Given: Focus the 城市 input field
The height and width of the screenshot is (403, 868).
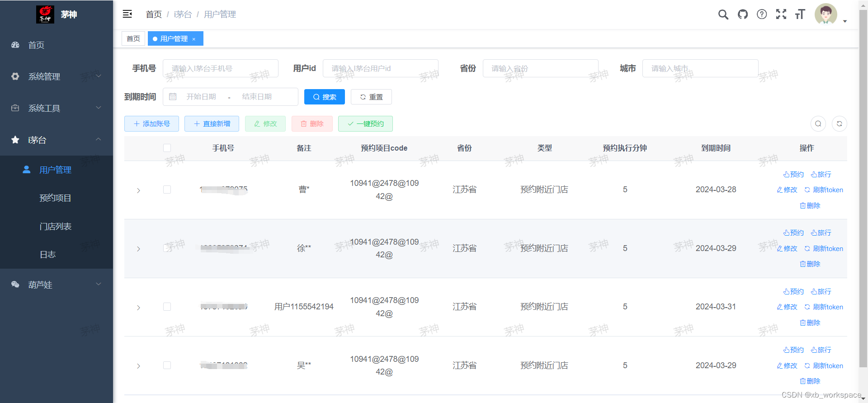Looking at the screenshot, I should tap(700, 68).
